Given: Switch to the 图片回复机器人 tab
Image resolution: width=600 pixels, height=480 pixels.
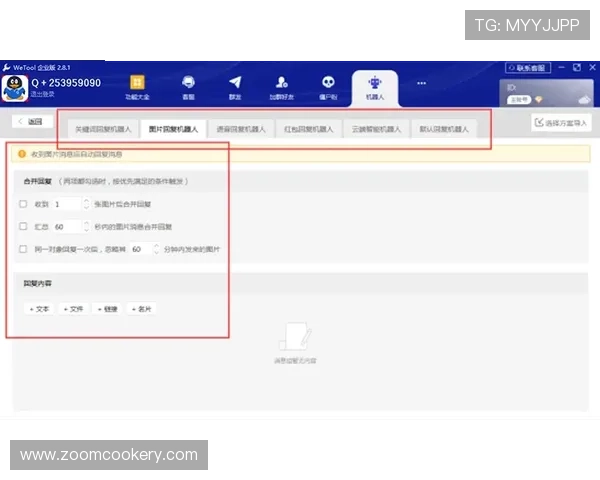Looking at the screenshot, I should [x=173, y=129].
